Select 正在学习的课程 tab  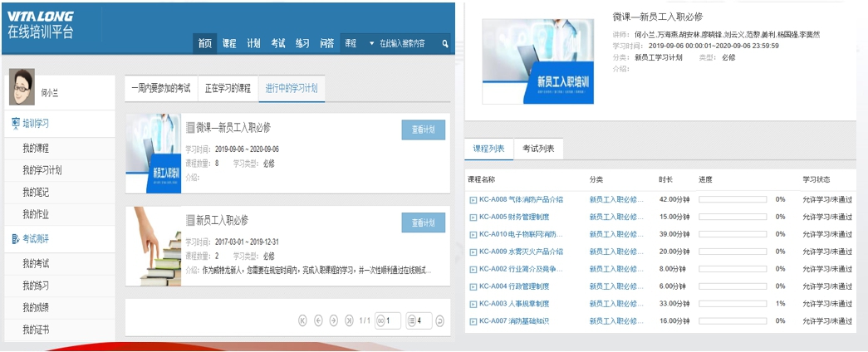[x=227, y=88]
